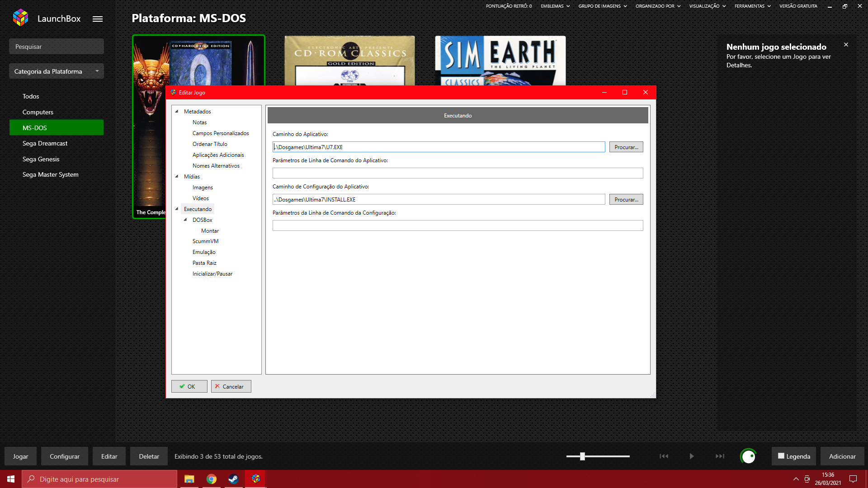
Task: Adjust the image size slider
Action: [582, 456]
